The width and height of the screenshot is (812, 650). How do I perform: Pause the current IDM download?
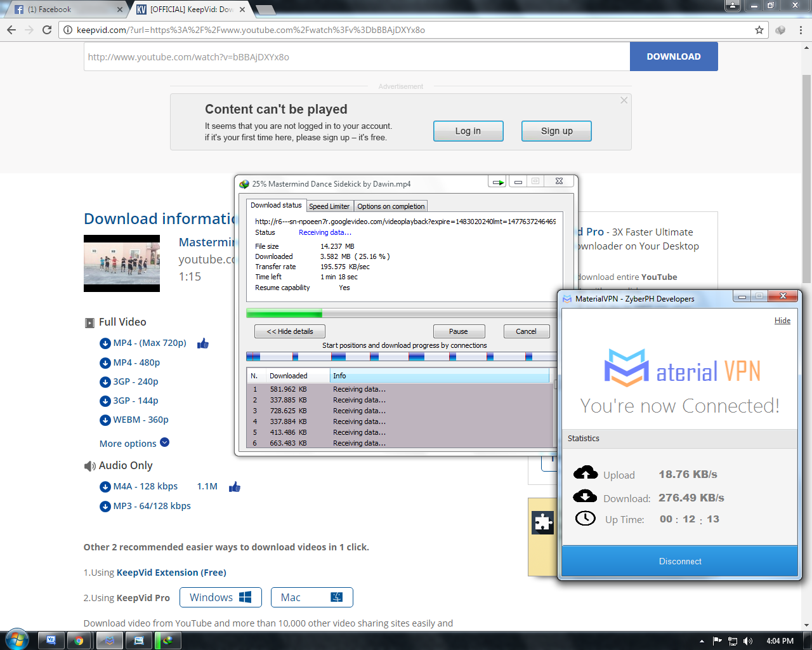coord(459,331)
